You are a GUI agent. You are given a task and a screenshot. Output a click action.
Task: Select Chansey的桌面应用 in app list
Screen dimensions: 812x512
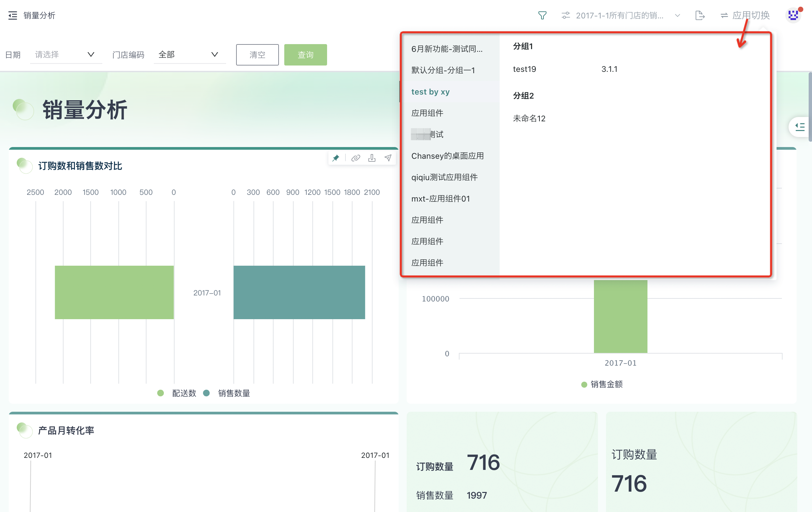447,156
